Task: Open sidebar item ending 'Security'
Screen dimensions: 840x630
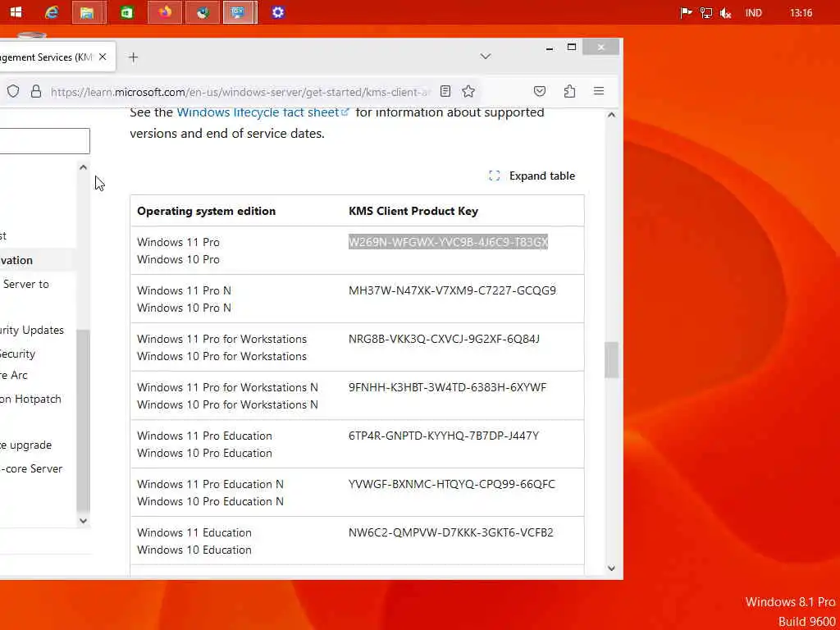Action: pos(17,354)
